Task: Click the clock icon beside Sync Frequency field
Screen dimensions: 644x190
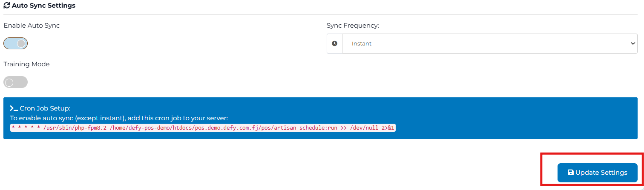Action: click(x=334, y=43)
